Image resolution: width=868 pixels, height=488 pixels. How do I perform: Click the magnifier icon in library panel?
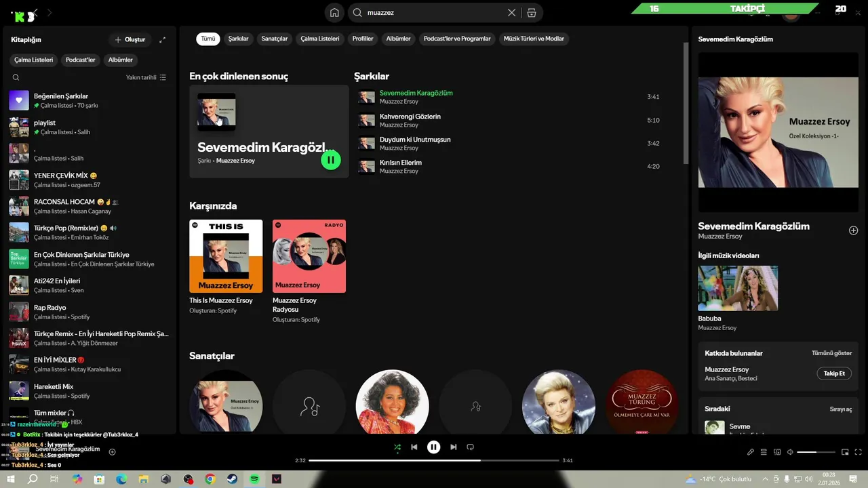click(16, 77)
